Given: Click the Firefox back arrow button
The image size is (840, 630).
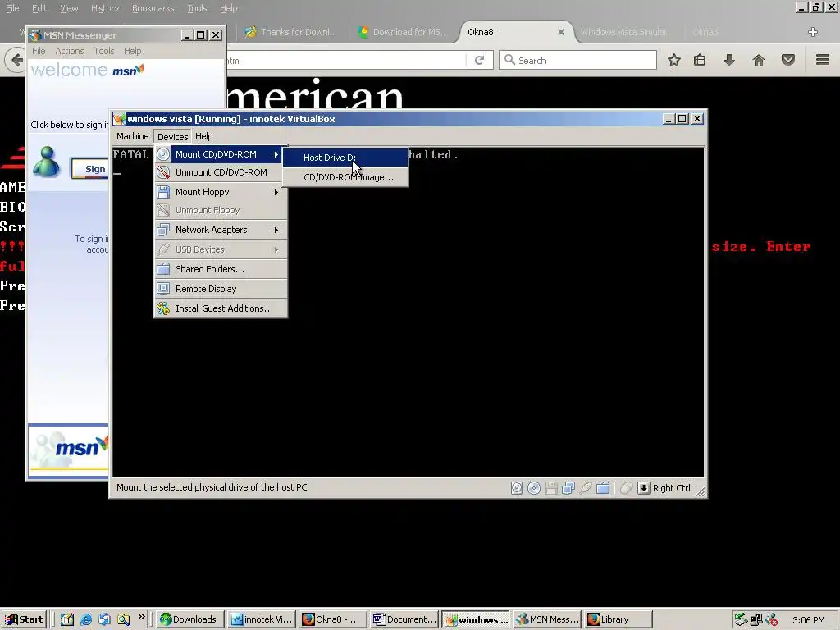Looking at the screenshot, I should (x=16, y=60).
